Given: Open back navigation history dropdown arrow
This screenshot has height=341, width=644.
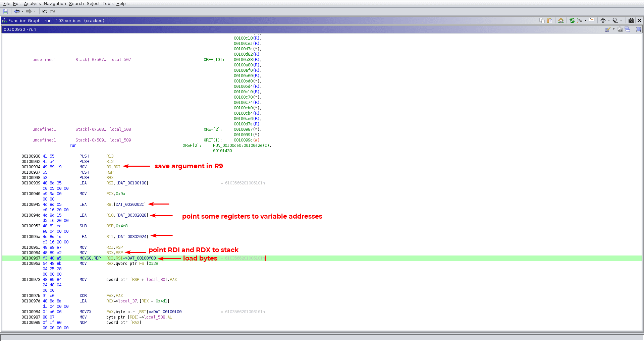Looking at the screenshot, I should point(22,11).
